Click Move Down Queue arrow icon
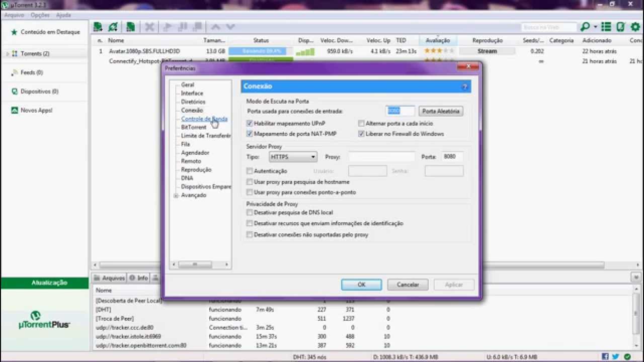Viewport: 644px width, 362px height. coord(230,27)
